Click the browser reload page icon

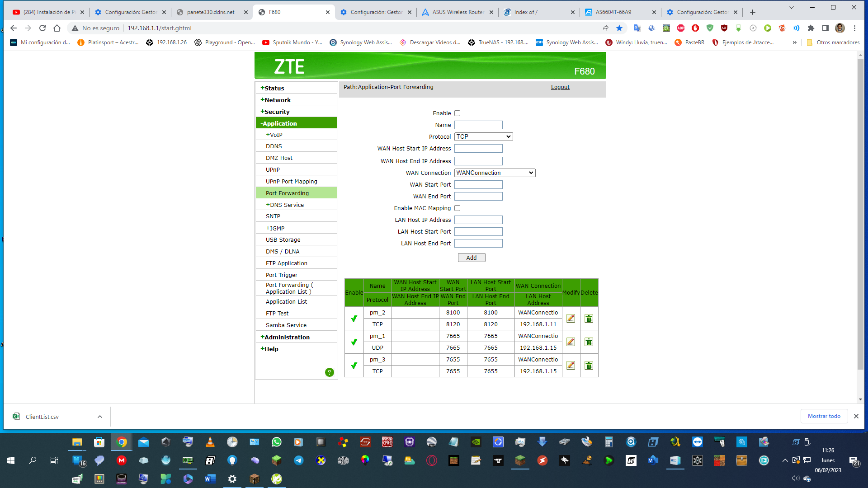pos(42,28)
